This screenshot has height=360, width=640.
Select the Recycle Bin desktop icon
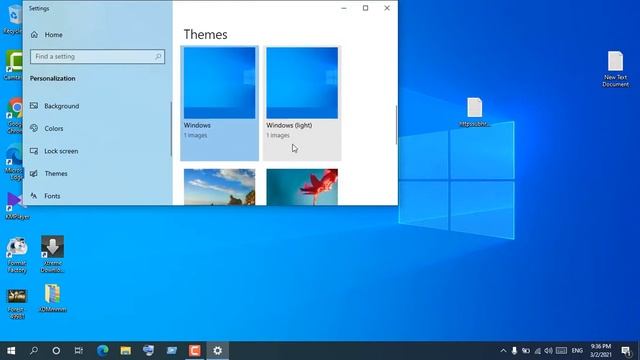13,20
